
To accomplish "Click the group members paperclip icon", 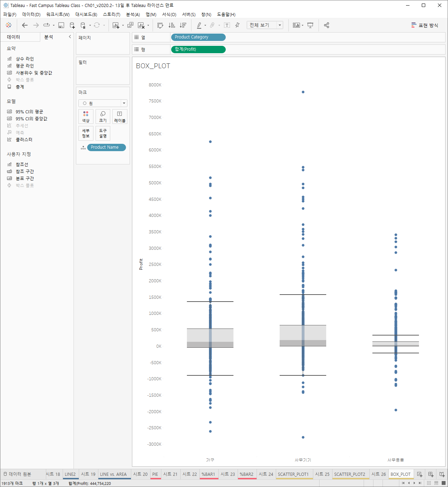I will [212, 25].
